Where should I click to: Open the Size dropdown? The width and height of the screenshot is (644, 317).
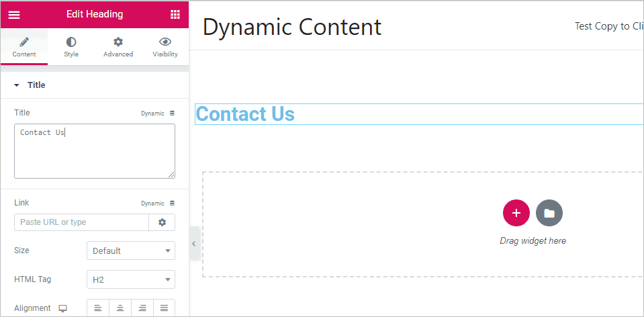tap(131, 251)
